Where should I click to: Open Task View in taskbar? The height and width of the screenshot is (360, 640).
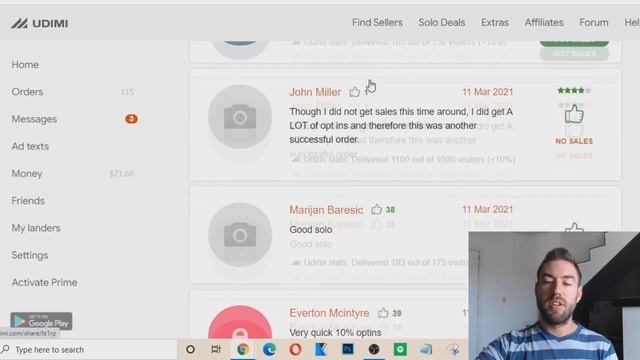point(216,349)
